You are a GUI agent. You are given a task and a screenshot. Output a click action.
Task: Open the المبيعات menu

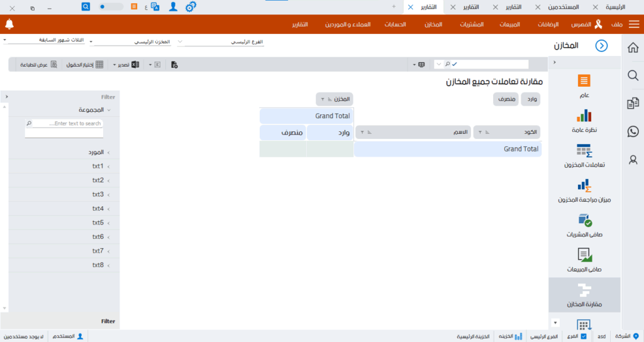pos(509,25)
